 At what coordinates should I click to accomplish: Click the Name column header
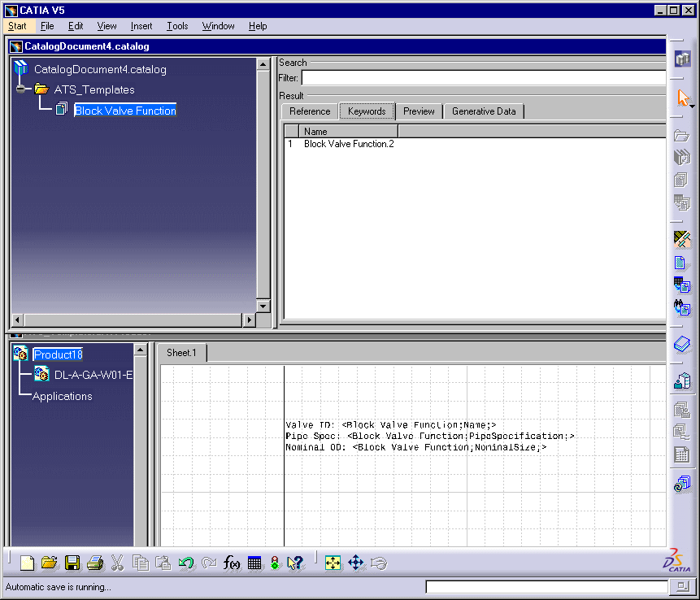(x=348, y=131)
